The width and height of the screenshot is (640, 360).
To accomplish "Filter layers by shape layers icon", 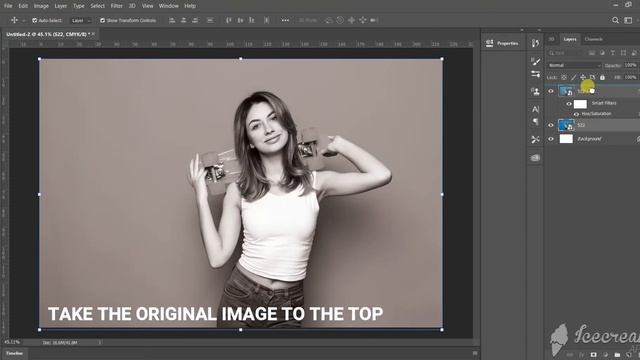I will tap(623, 53).
